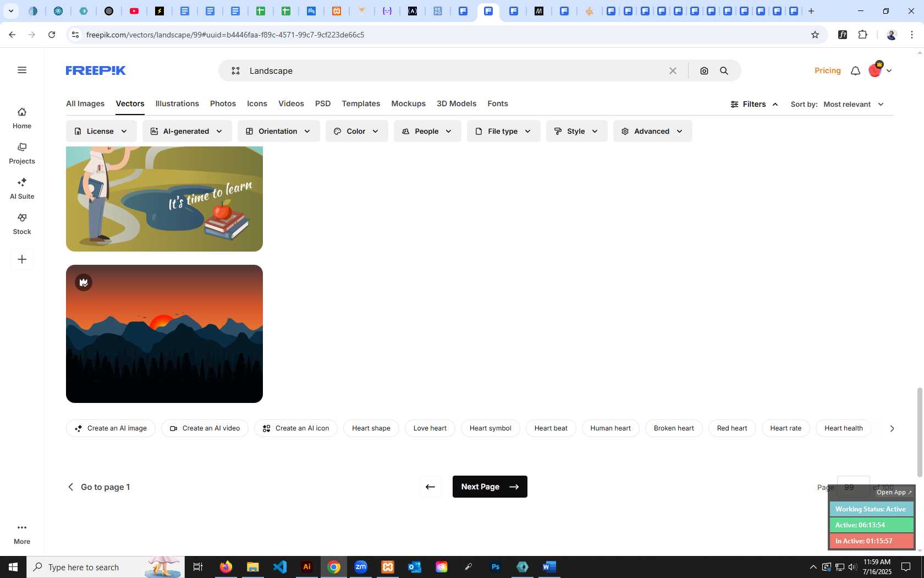Click the magnifier search icon
Image resolution: width=924 pixels, height=578 pixels.
point(724,70)
